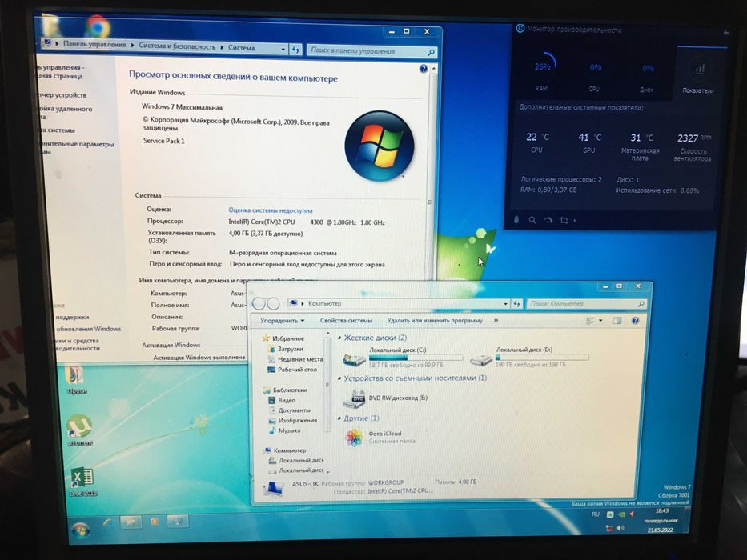Select Рабочий стол in navigation pane
This screenshot has height=560, width=747.
[x=297, y=369]
